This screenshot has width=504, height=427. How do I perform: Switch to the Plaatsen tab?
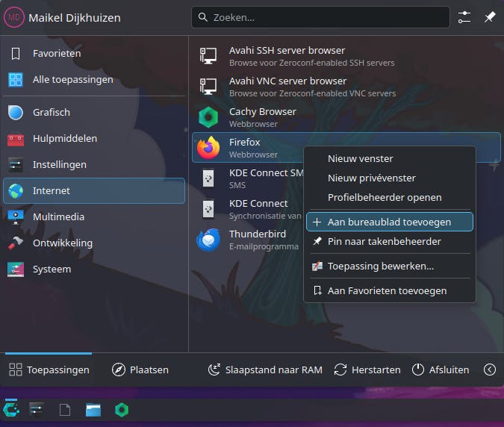pos(140,370)
